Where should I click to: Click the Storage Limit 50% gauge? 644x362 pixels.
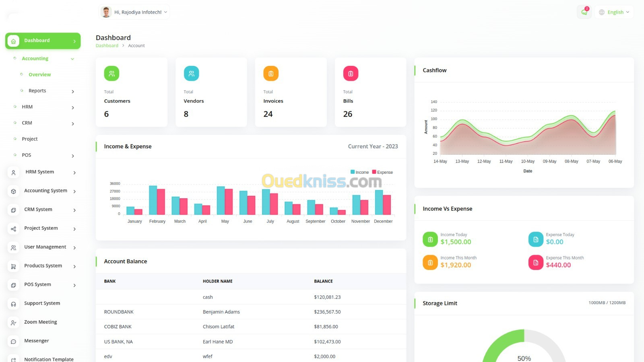(x=524, y=346)
